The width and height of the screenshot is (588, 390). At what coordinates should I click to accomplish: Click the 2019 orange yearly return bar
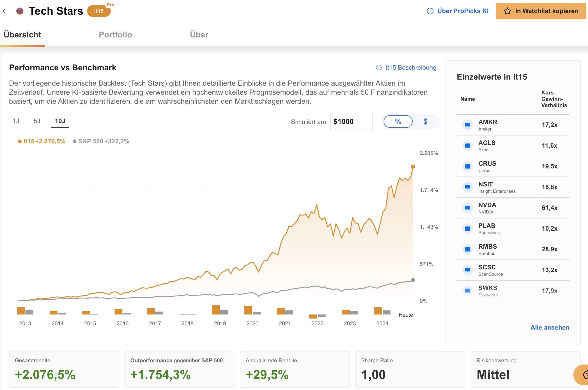click(x=216, y=310)
